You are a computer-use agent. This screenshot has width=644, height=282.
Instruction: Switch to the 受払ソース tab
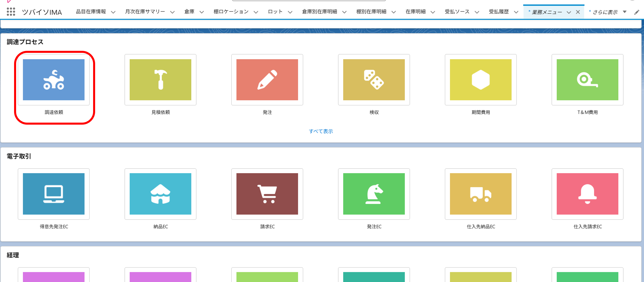pos(457,12)
